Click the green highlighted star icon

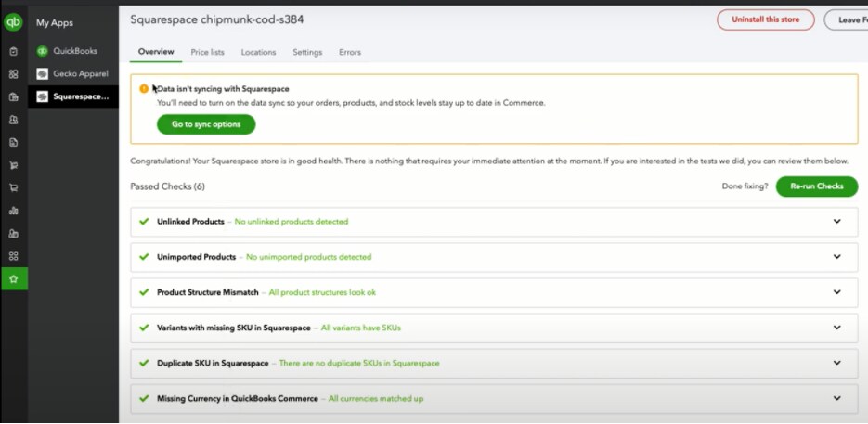(14, 279)
